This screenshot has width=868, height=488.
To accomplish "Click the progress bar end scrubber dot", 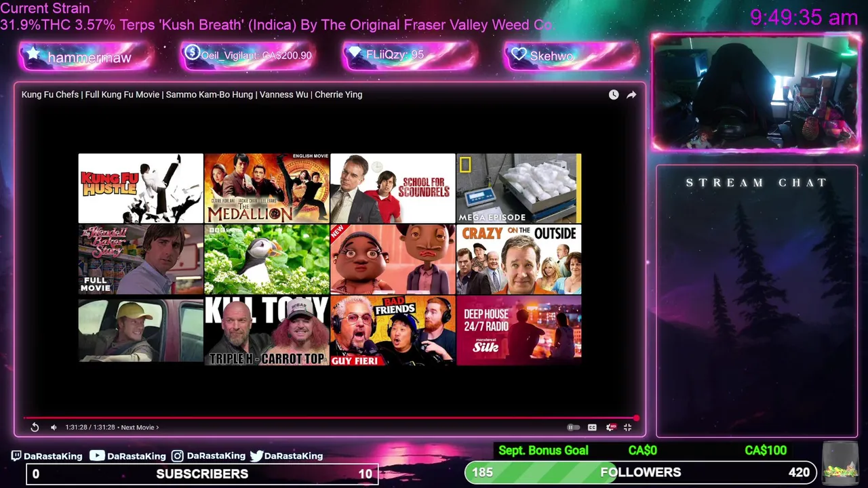I will click(x=636, y=418).
